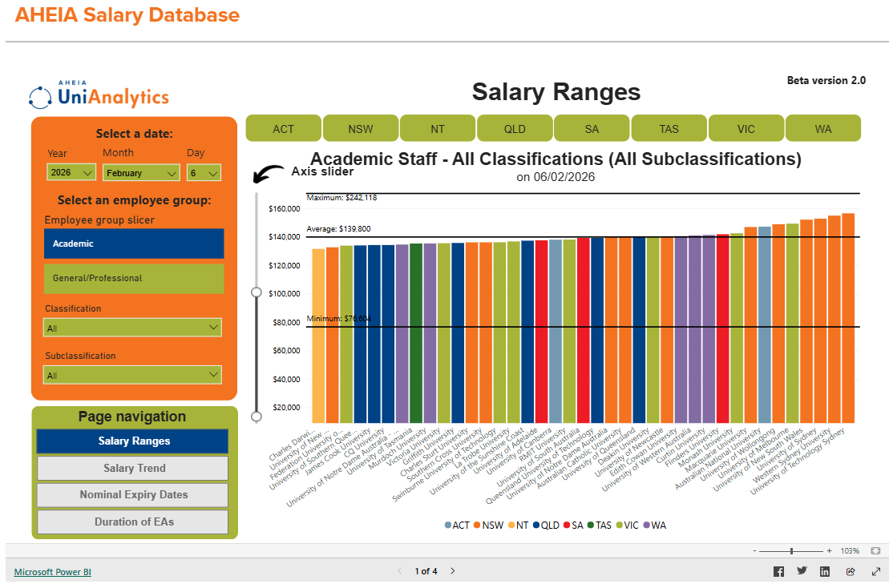Toggle the NSW state filter
Image resolution: width=893 pixels, height=588 pixels.
tap(361, 129)
